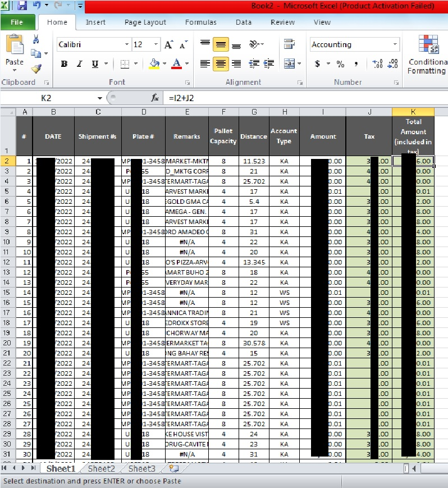
Task: Click the Decrease Decimal icon
Action: point(392,64)
